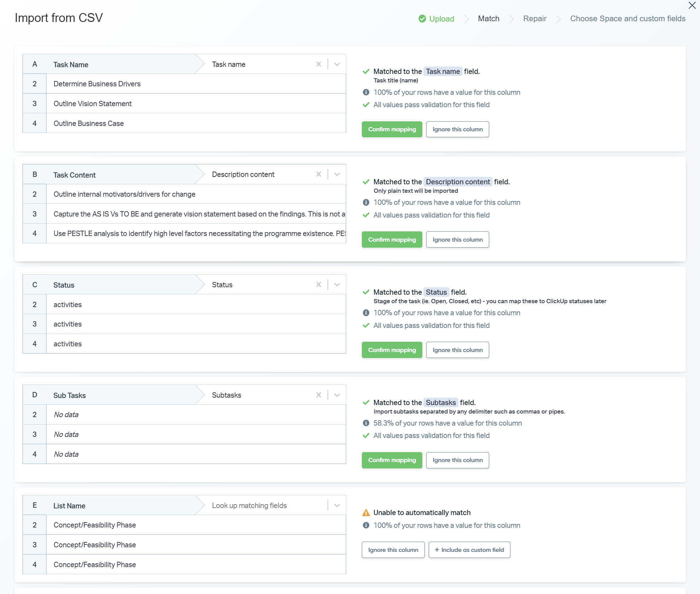
Task: Clear the Description content mapping
Action: [319, 174]
